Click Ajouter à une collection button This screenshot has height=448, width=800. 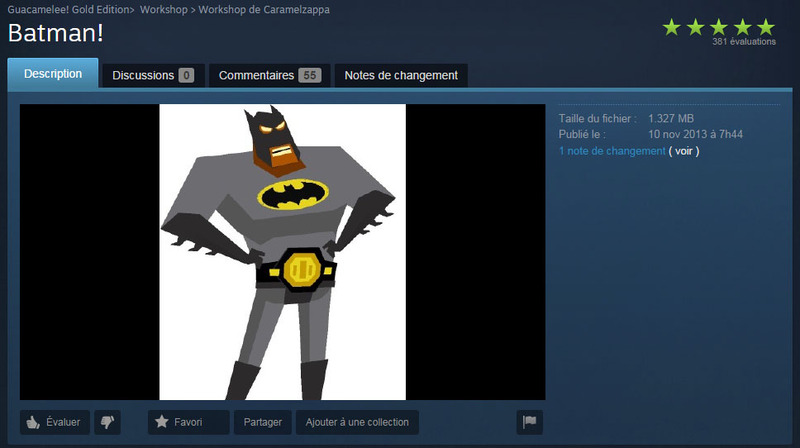click(357, 422)
